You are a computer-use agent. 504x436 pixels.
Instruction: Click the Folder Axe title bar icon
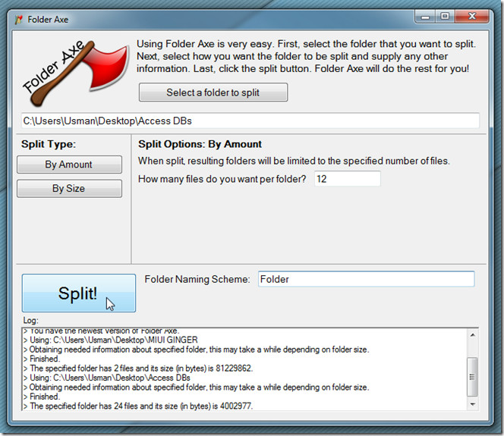click(19, 20)
